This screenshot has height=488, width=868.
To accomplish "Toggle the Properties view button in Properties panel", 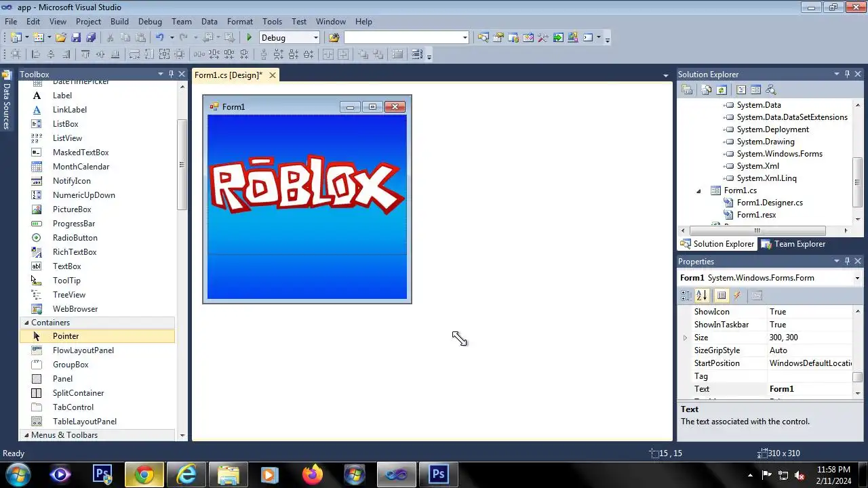I will click(721, 296).
